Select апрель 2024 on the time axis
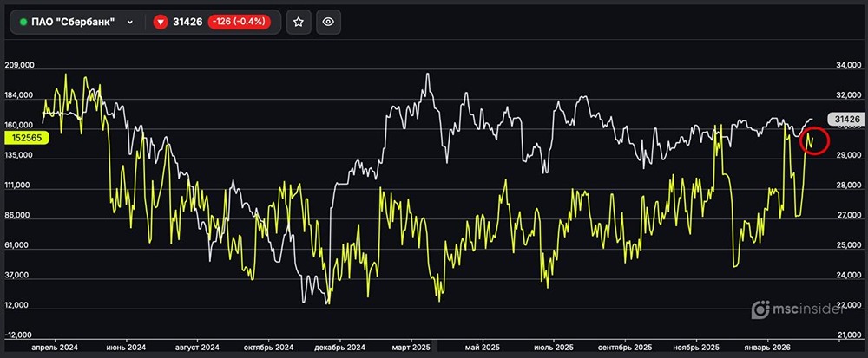The width and height of the screenshot is (868, 358). 55,348
